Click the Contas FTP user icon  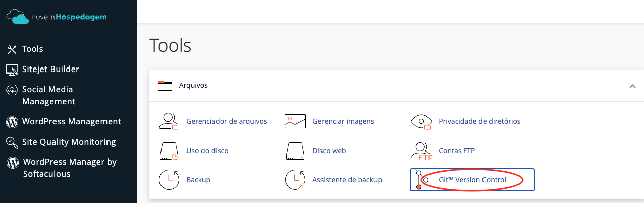(421, 151)
